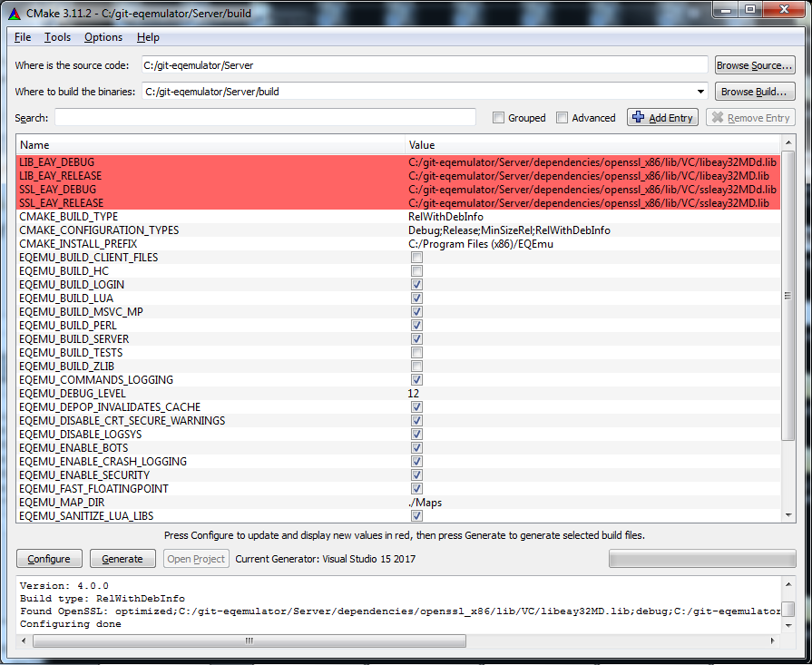Toggle EQEMU_ENABLE_CRASH_LOGGING checkbox

pos(416,461)
